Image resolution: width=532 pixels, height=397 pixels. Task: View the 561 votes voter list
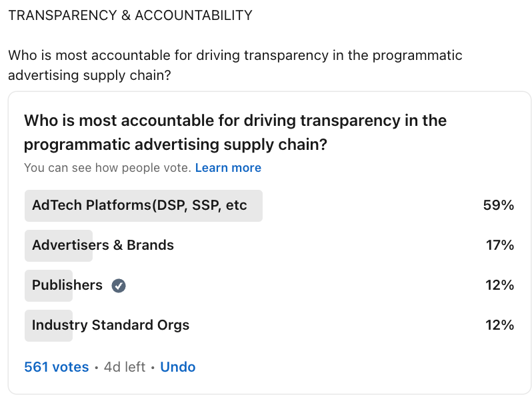pyautogui.click(x=56, y=367)
